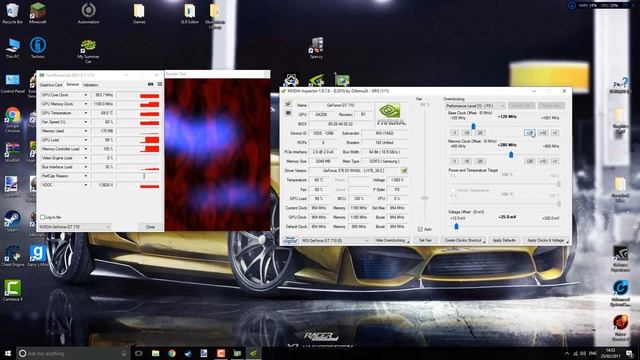Click the Render Test window view
Viewport: 640px width, 360px height.
(x=218, y=155)
